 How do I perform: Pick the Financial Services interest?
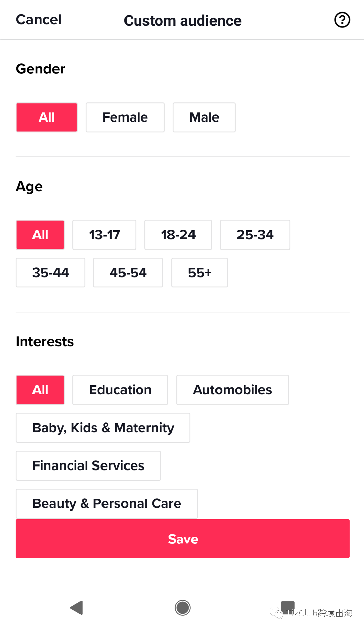pyautogui.click(x=88, y=466)
